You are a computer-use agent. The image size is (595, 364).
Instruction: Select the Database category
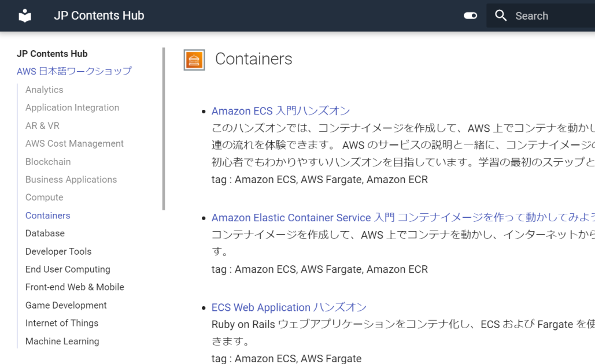pos(45,233)
